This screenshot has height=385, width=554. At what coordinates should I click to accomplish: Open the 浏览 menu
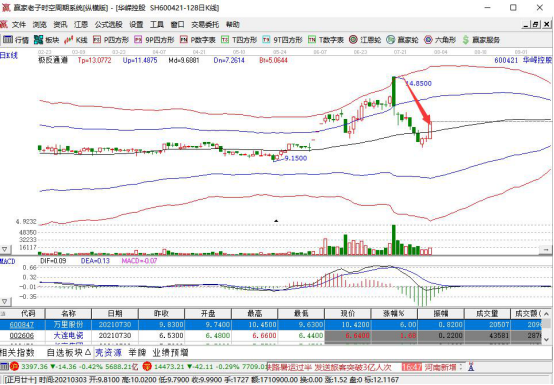click(x=40, y=24)
